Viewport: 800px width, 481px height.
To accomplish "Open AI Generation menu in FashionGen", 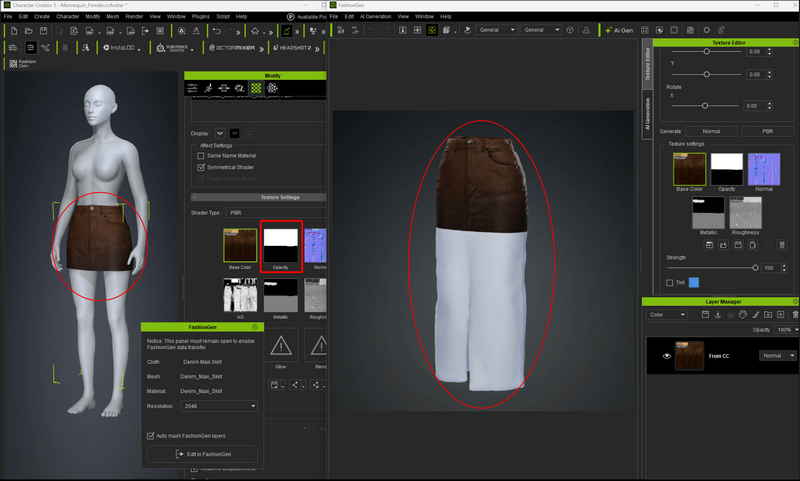I will tap(376, 16).
